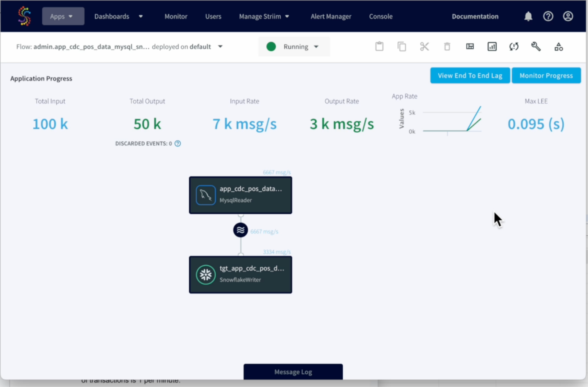588x387 pixels.
Task: Expand the 'deployed on default' dropdown
Action: pyautogui.click(x=220, y=46)
